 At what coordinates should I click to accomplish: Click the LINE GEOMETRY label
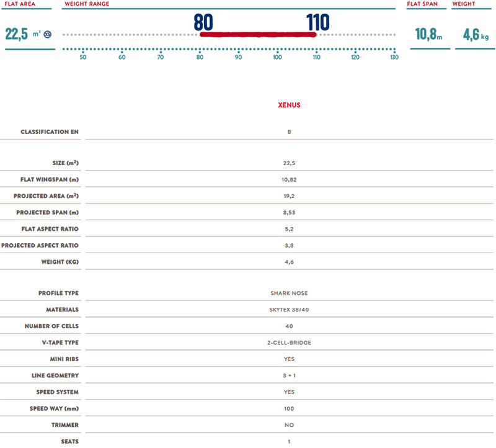point(55,375)
